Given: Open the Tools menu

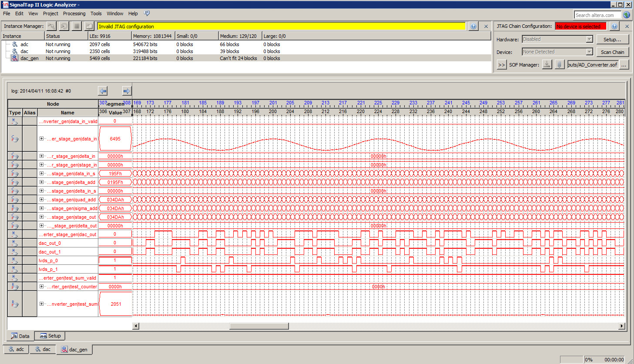Looking at the screenshot, I should point(96,13).
